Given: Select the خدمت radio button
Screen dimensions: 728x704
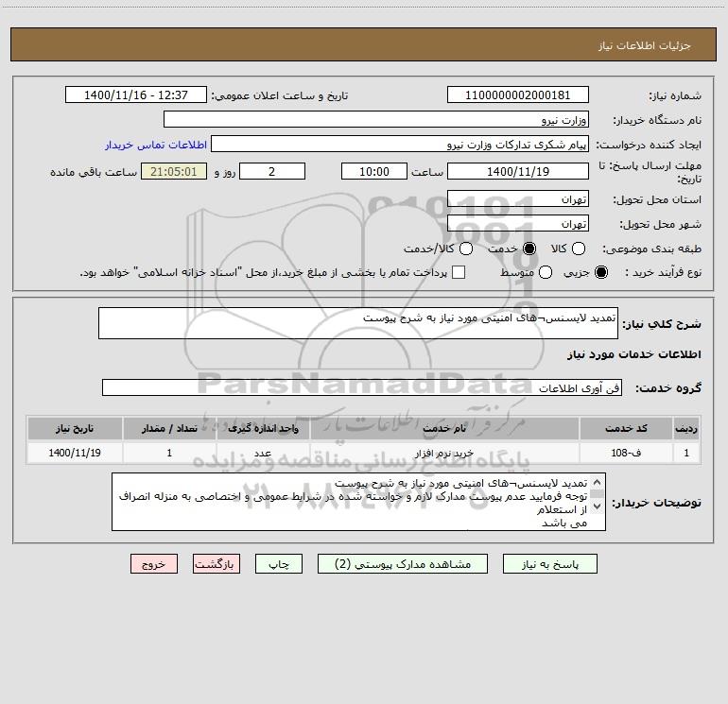Looking at the screenshot, I should coord(529,249).
